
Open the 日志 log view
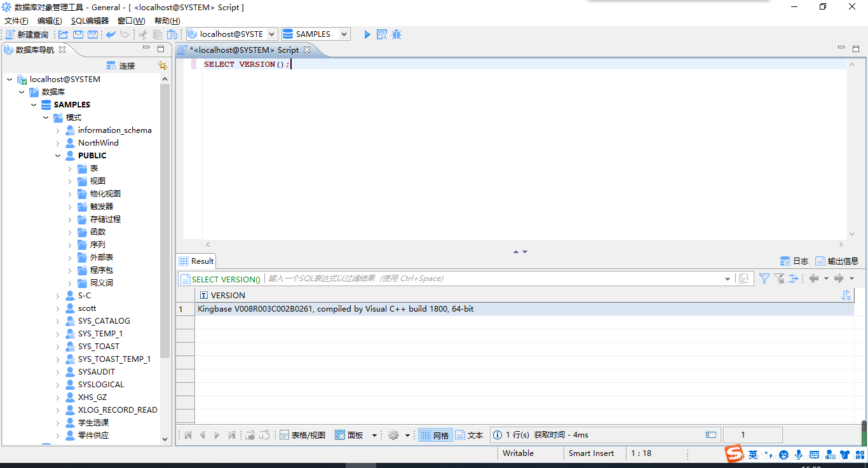794,261
